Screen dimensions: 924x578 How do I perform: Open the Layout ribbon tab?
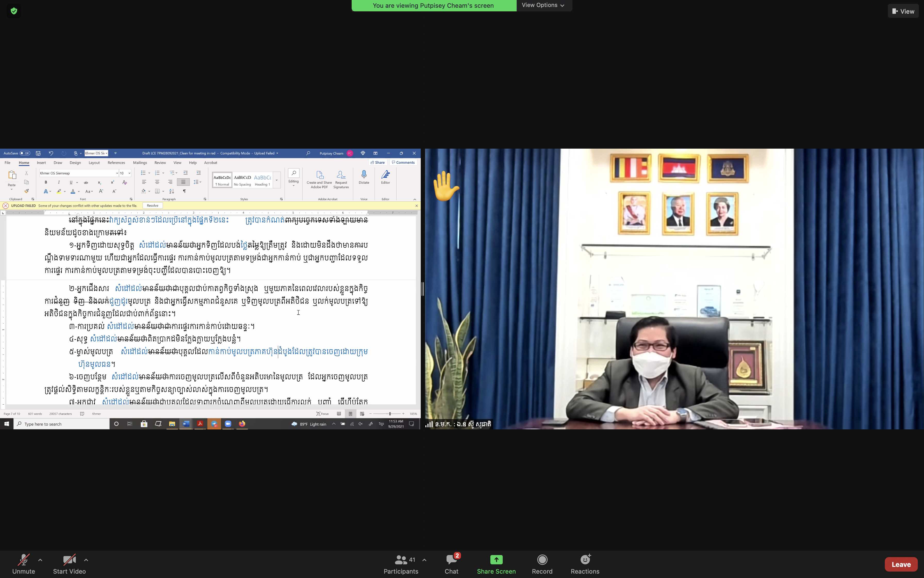(x=94, y=163)
